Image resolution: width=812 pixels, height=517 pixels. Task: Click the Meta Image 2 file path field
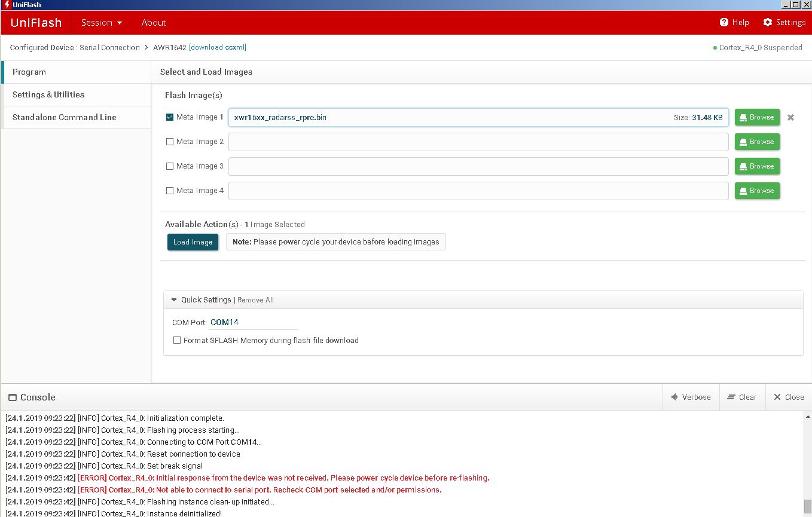point(478,142)
